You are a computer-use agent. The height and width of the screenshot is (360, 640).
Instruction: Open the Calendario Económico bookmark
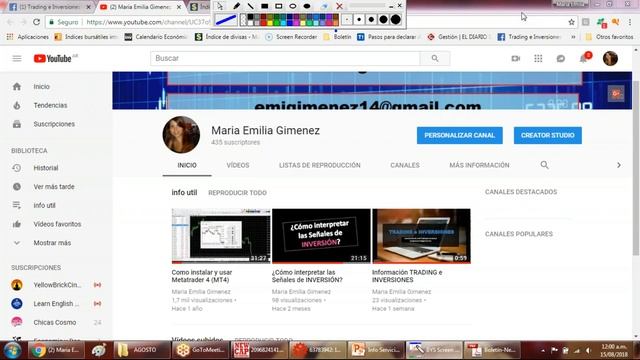click(x=156, y=37)
